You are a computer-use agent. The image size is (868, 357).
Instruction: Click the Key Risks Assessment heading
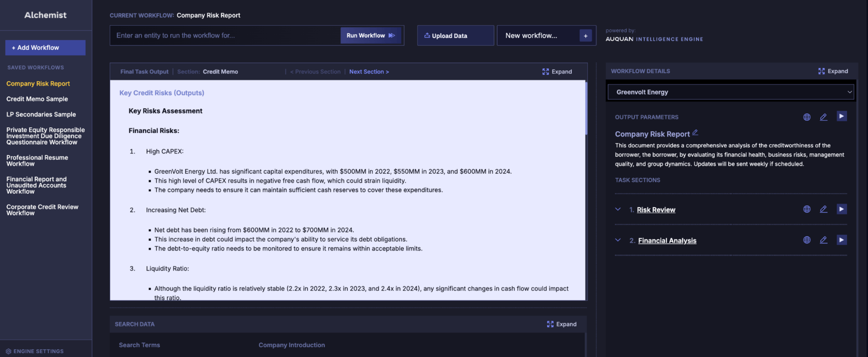165,111
